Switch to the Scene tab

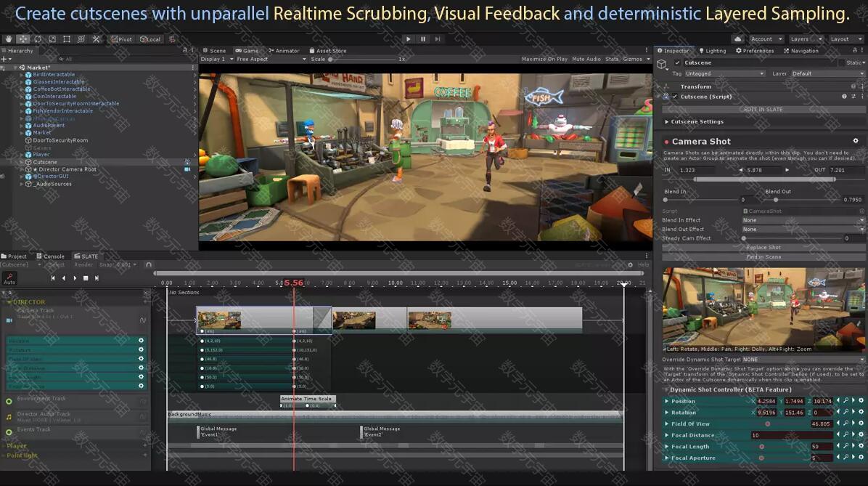tap(214, 50)
